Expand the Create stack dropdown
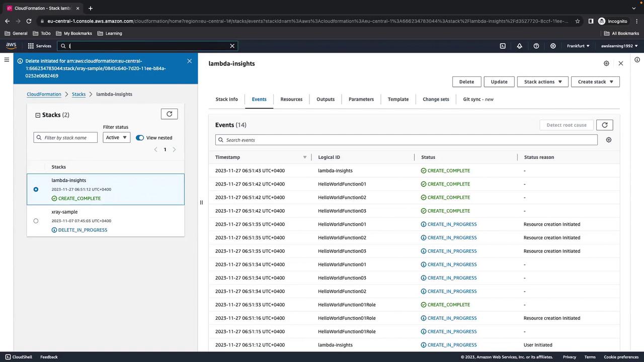Viewport: 644px width, 362px height. click(x=595, y=81)
